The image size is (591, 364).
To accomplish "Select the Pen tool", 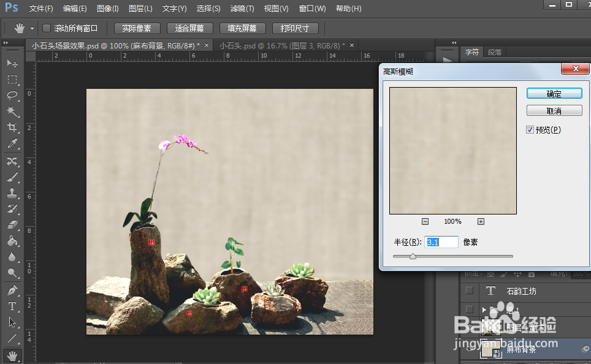I will [x=12, y=290].
